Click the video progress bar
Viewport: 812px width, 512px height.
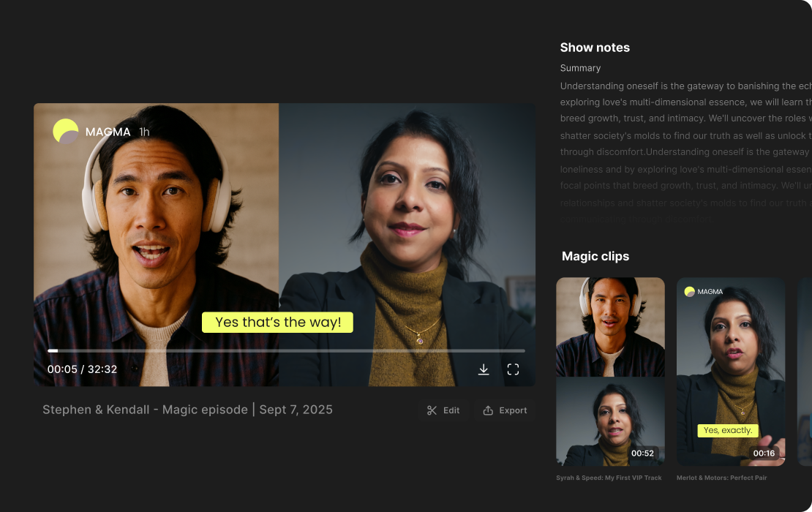pos(286,351)
